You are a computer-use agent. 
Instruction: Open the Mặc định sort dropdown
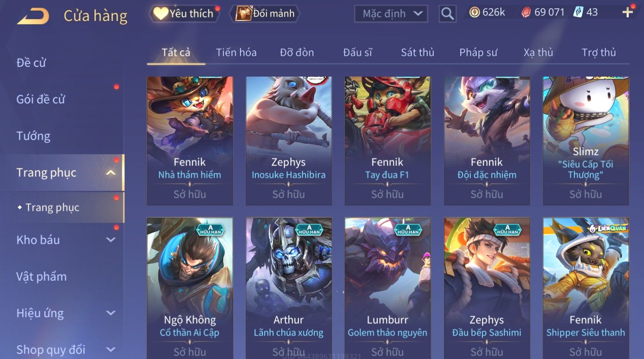391,14
